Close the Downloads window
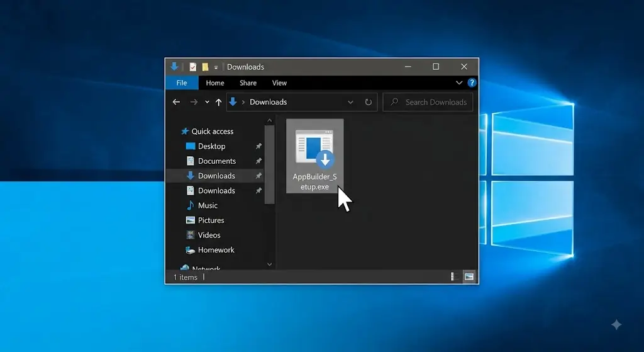644x352 pixels. tap(464, 67)
